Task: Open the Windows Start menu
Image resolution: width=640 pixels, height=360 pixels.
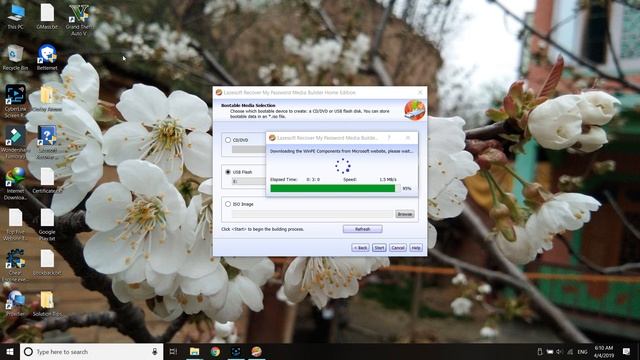Action: pos(10,351)
